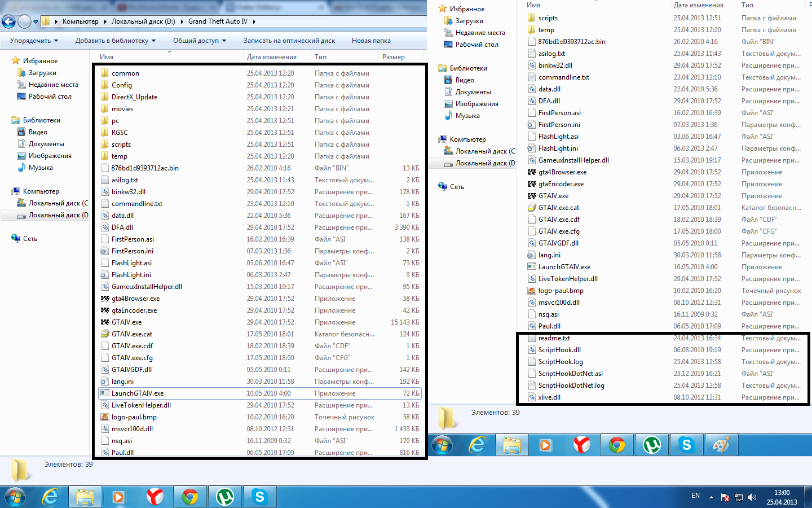Select the common folder icon
The height and width of the screenshot is (508, 812).
pyautogui.click(x=105, y=73)
